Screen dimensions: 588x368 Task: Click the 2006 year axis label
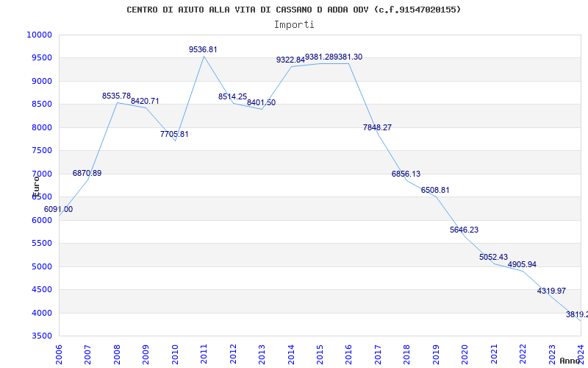(59, 355)
